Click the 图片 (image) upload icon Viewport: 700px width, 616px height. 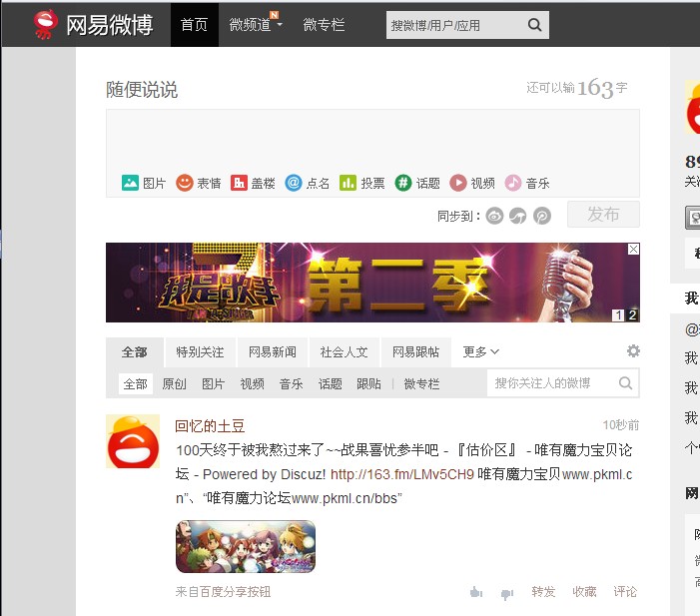[x=130, y=183]
